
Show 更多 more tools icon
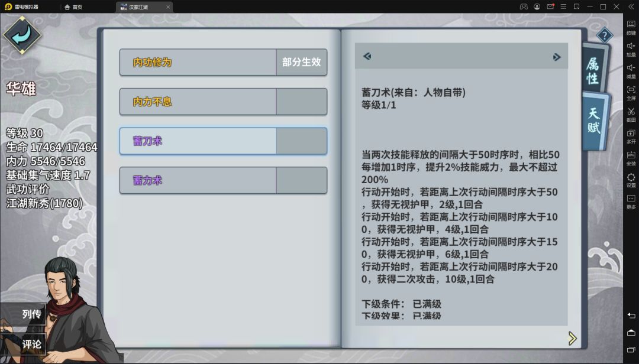point(631,201)
